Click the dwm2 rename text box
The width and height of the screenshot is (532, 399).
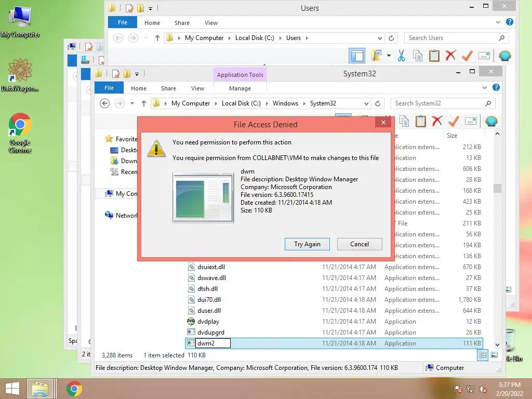[212, 343]
